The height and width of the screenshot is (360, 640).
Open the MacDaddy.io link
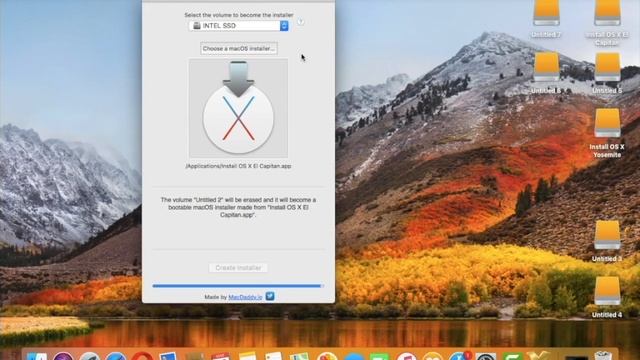245,297
